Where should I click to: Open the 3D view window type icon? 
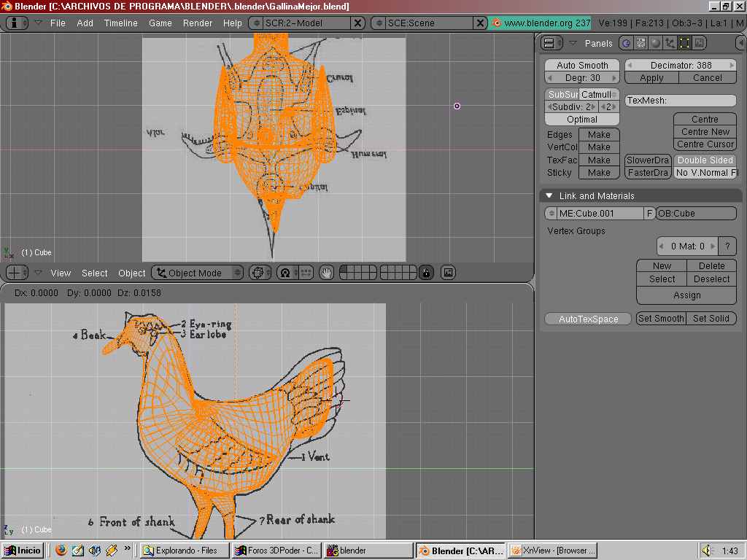coord(18,273)
